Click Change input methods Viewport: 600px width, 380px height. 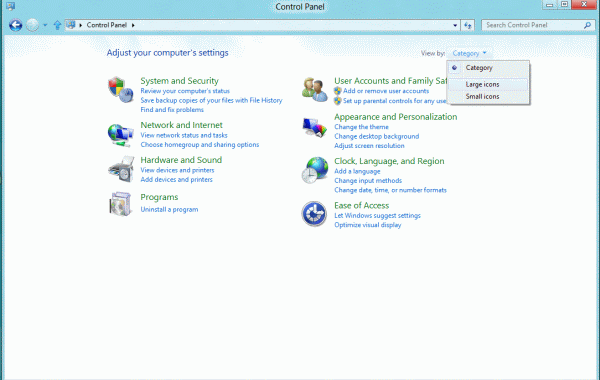pyautogui.click(x=368, y=181)
